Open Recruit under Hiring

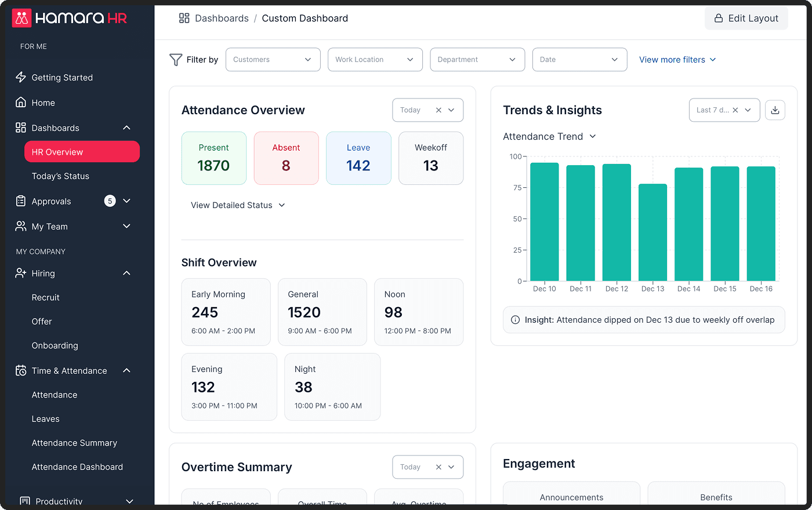tap(46, 297)
